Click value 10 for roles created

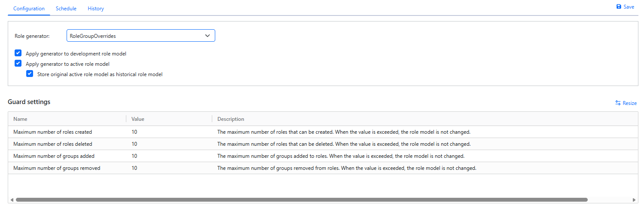[x=134, y=132]
